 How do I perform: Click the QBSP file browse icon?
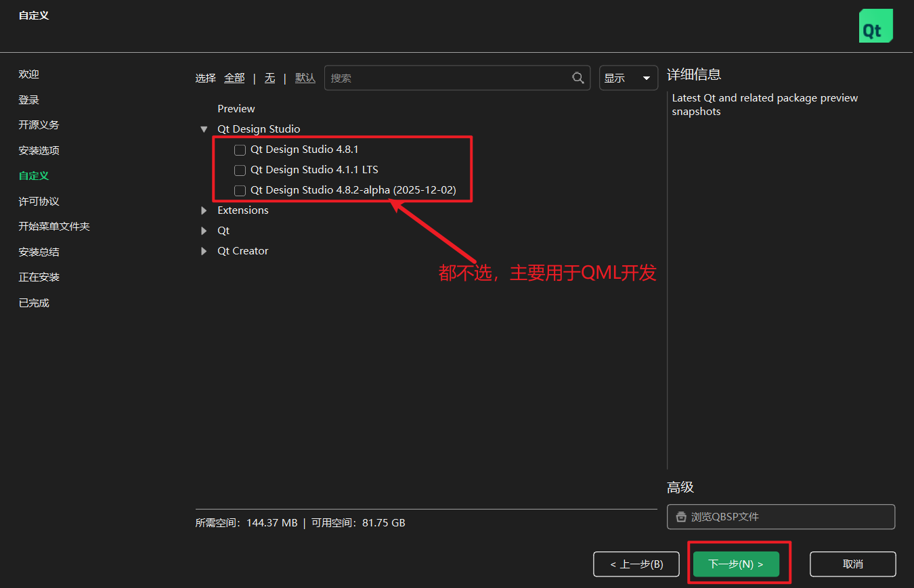pyautogui.click(x=681, y=517)
